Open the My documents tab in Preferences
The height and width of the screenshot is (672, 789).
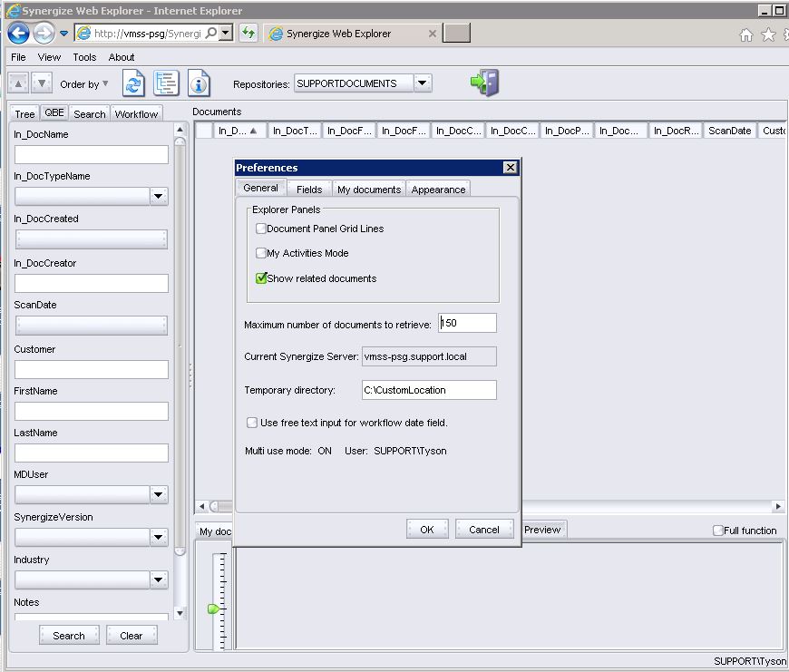point(369,190)
